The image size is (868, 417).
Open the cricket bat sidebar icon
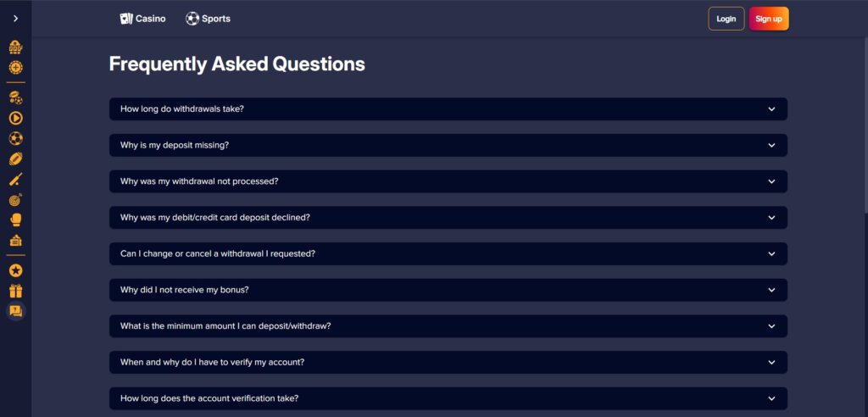tap(15, 179)
